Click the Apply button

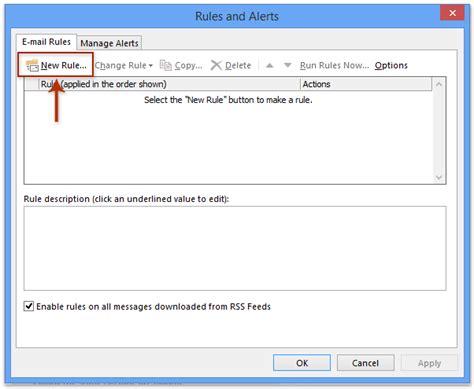(x=429, y=363)
